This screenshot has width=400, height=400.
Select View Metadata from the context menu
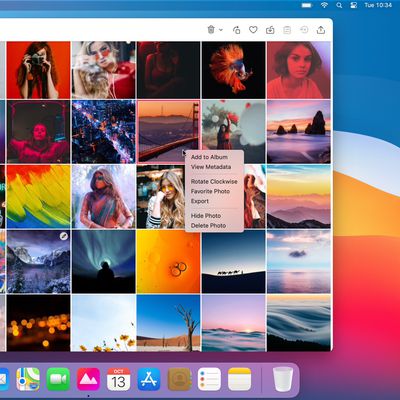(x=211, y=167)
